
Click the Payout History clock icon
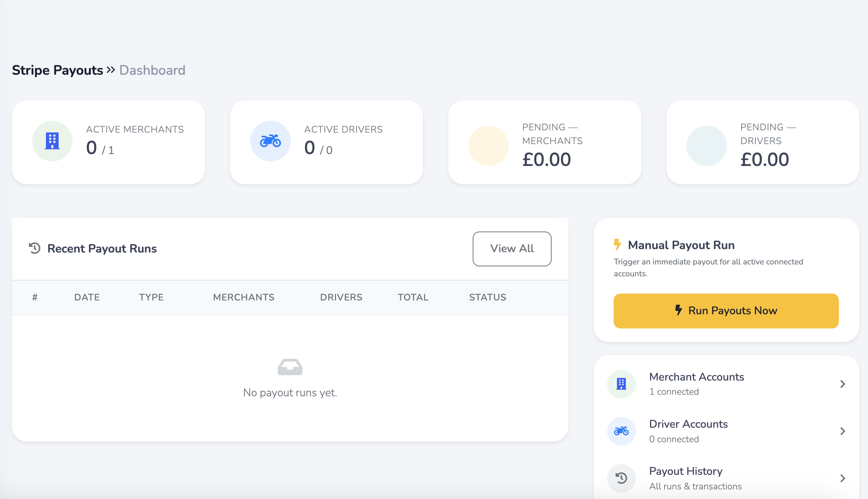point(621,478)
